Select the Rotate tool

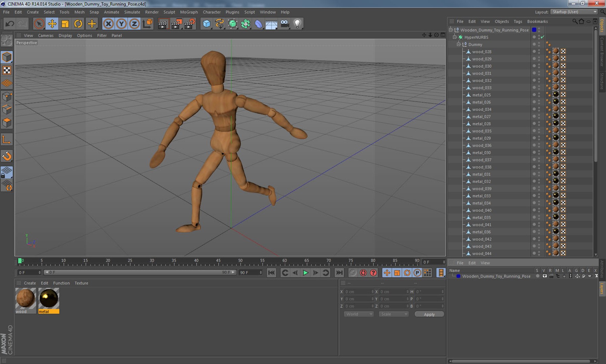coord(78,24)
